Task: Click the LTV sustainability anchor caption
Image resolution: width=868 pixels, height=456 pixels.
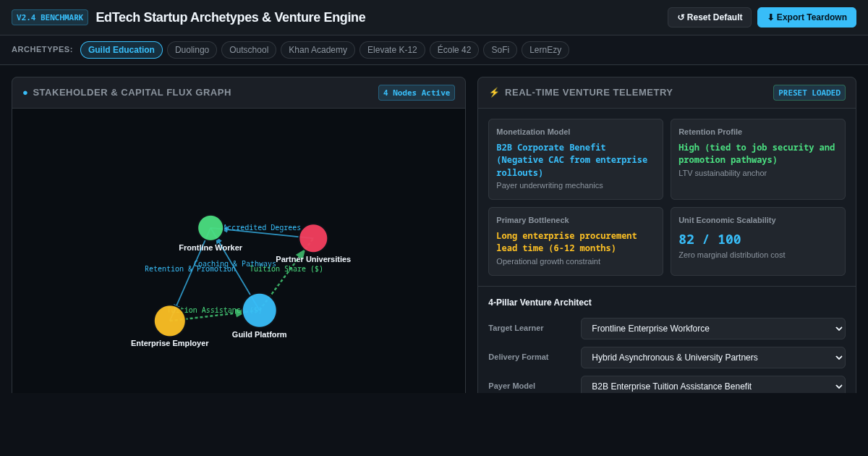Action: 723,173
